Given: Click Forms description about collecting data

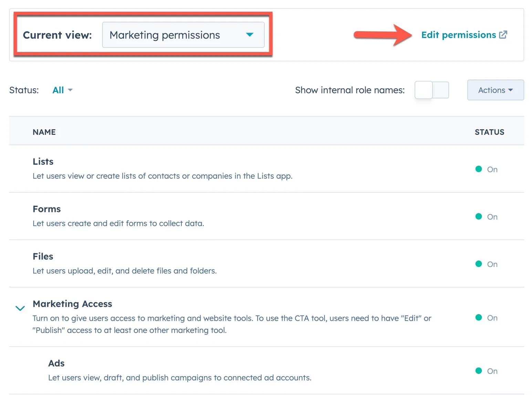Looking at the screenshot, I should pos(118,224).
